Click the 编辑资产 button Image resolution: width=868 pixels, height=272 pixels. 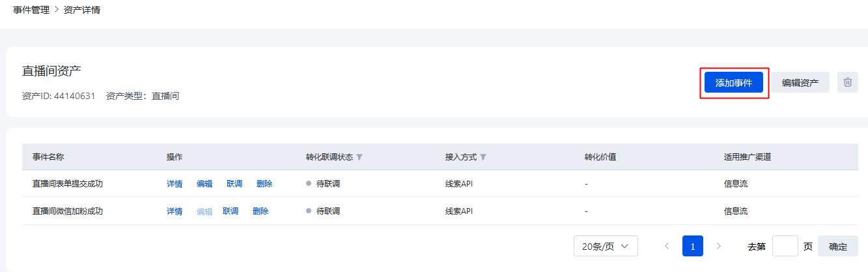tap(800, 82)
